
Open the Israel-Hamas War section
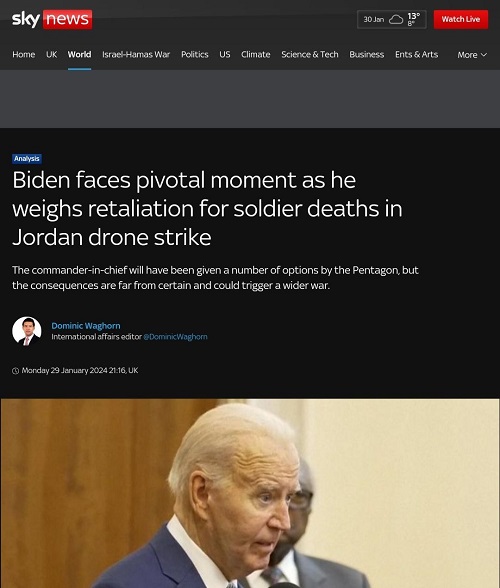136,54
